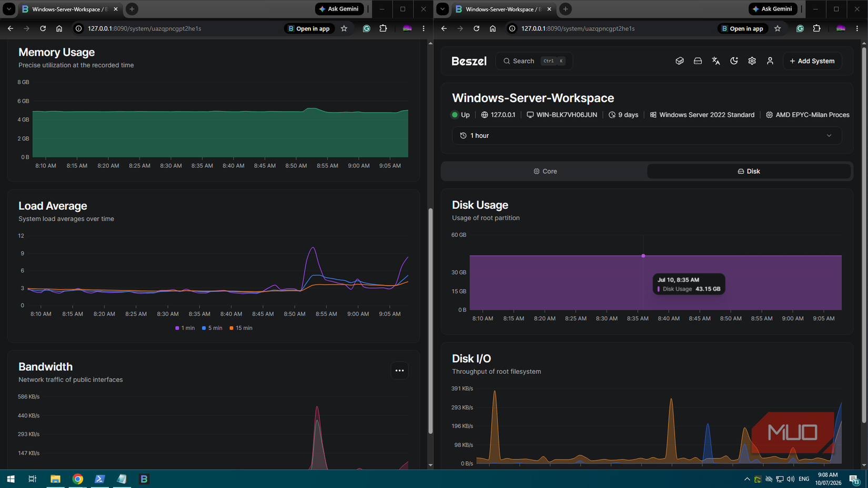
Task: Open profile avatar in right window
Action: (x=841, y=28)
